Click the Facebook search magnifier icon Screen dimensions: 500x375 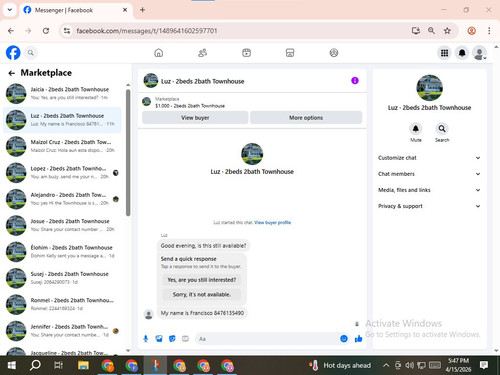[x=31, y=53]
